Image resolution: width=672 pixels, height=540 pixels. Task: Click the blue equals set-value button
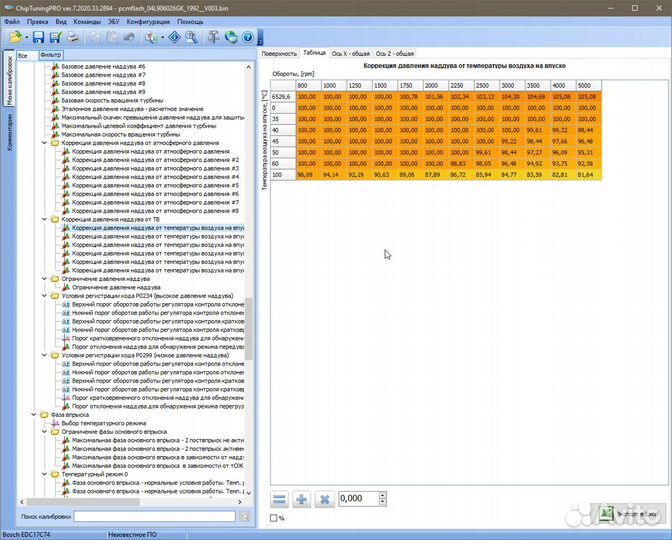point(280,499)
